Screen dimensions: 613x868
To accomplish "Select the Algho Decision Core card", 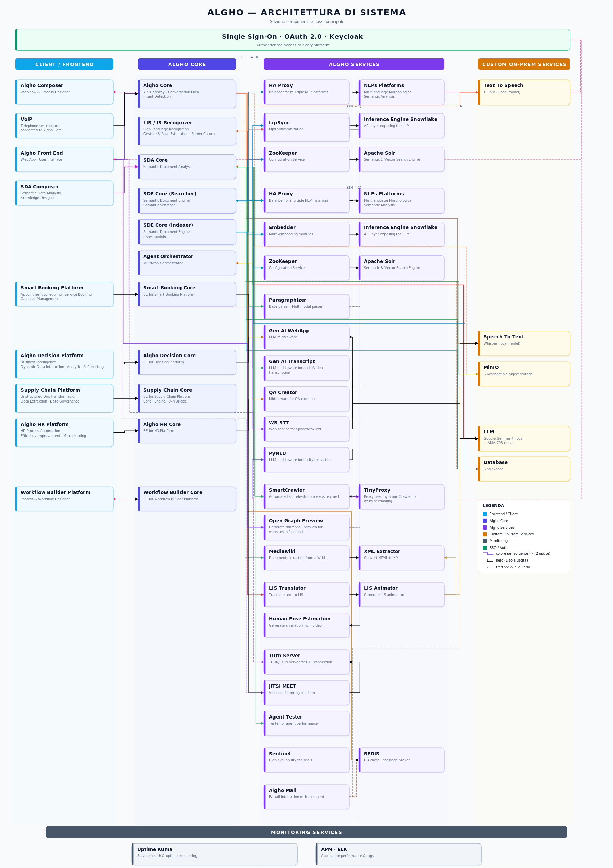I will [x=187, y=362].
